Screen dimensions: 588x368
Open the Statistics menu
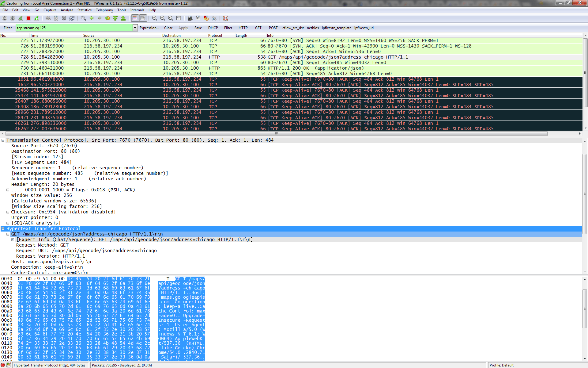[84, 10]
